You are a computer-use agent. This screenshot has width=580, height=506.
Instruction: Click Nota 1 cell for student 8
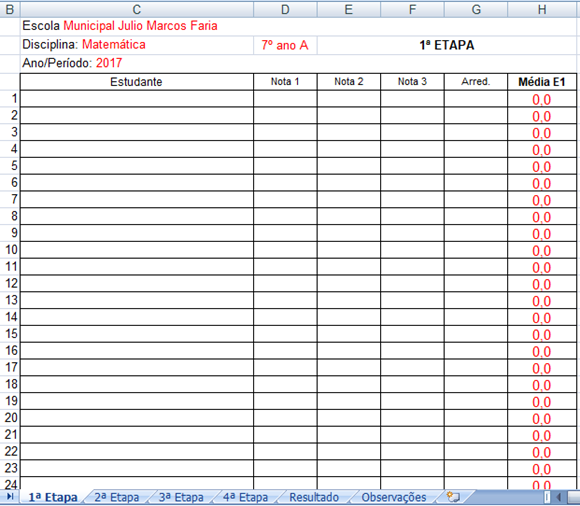point(285,216)
